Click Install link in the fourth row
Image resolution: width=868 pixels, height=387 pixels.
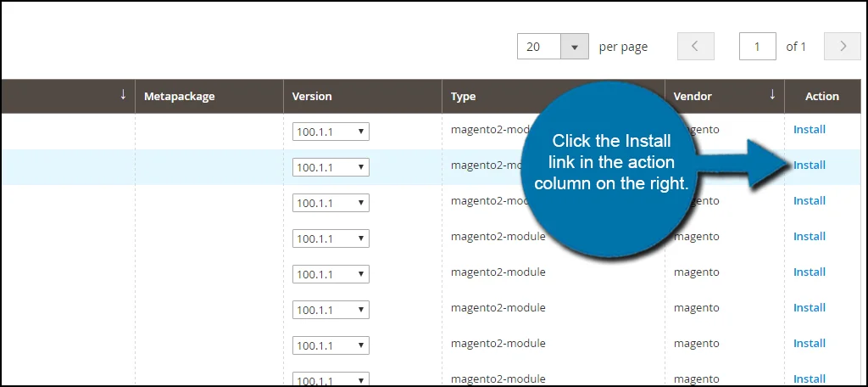coord(809,237)
